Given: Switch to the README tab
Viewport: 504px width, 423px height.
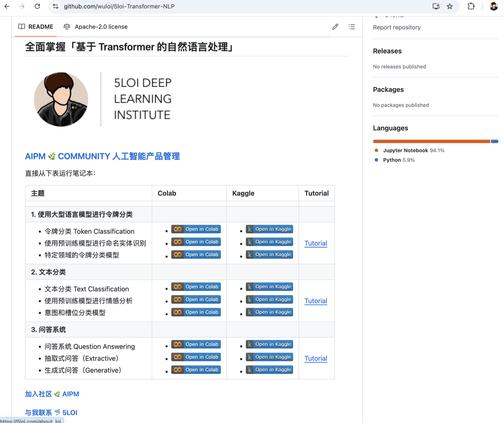Looking at the screenshot, I should click(x=36, y=27).
